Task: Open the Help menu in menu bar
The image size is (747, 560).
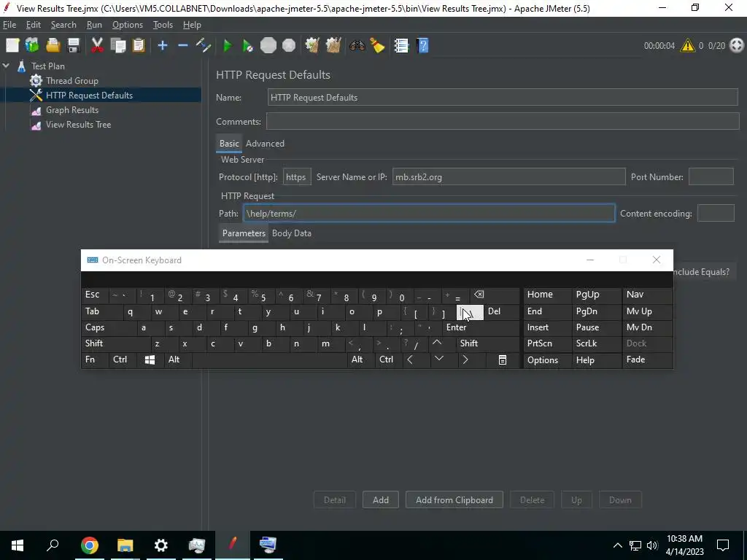Action: 192,25
